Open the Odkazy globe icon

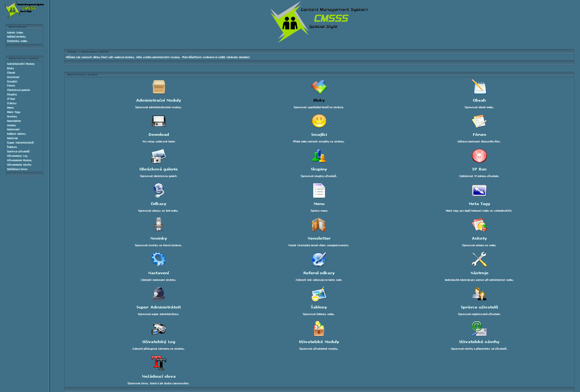pos(159,190)
